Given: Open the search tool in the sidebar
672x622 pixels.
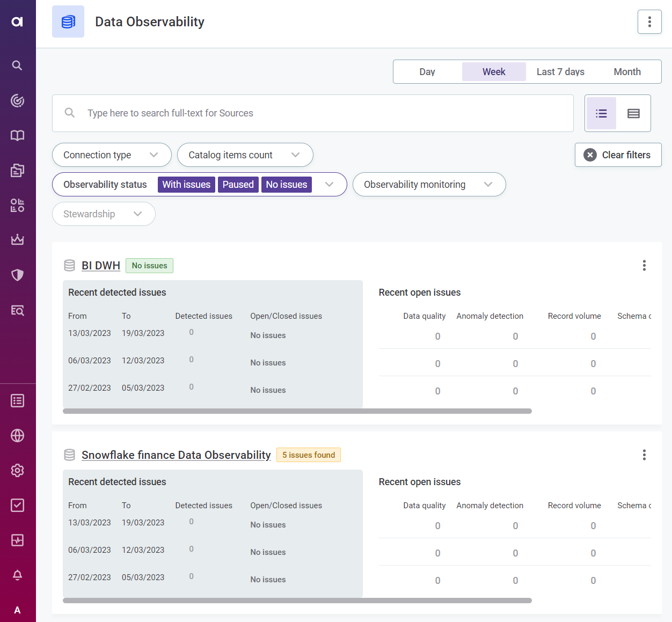Looking at the screenshot, I should tap(17, 65).
